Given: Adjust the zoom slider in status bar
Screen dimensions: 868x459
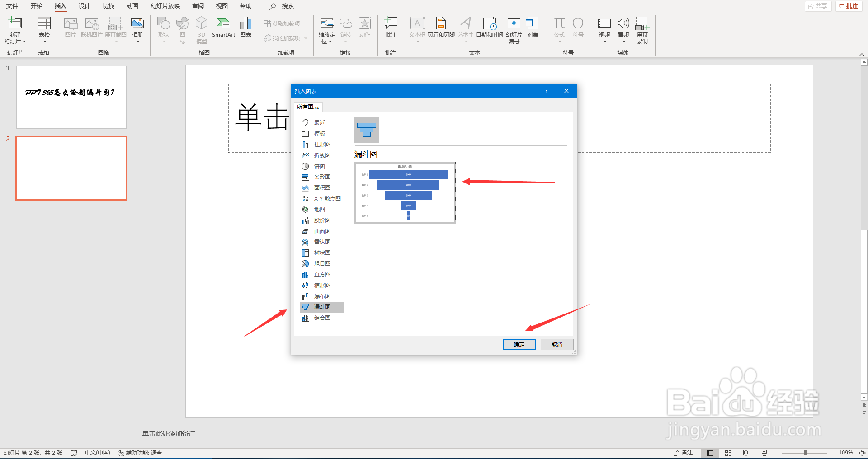Looking at the screenshot, I should click(805, 453).
